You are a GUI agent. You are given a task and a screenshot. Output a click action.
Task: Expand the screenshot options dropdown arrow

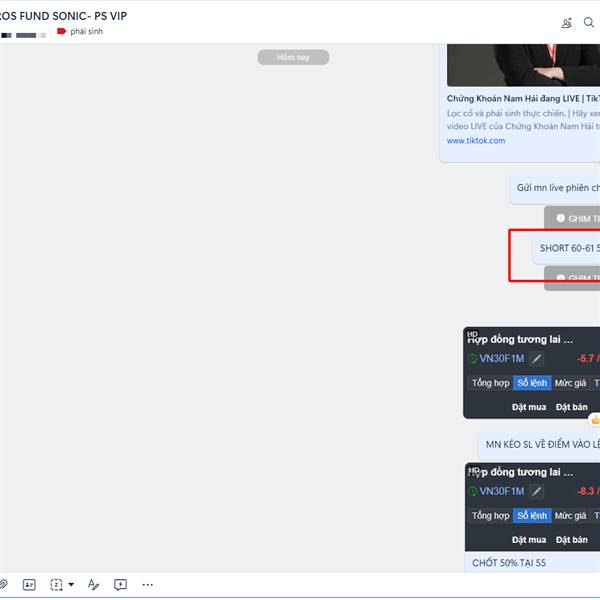click(x=71, y=585)
